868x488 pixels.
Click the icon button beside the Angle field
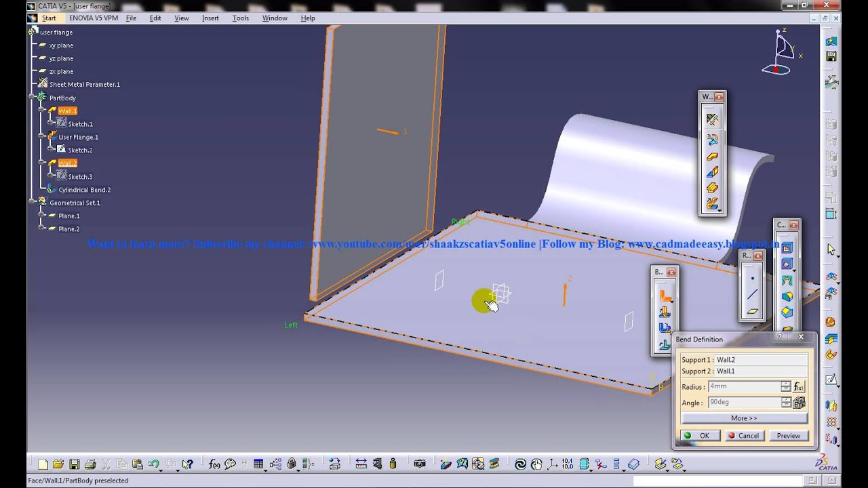[x=799, y=403]
